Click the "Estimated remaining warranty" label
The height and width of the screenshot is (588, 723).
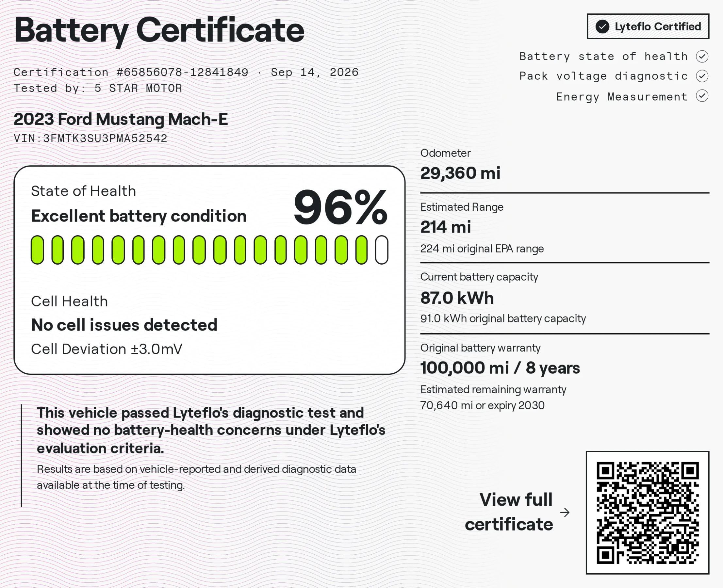click(x=493, y=389)
